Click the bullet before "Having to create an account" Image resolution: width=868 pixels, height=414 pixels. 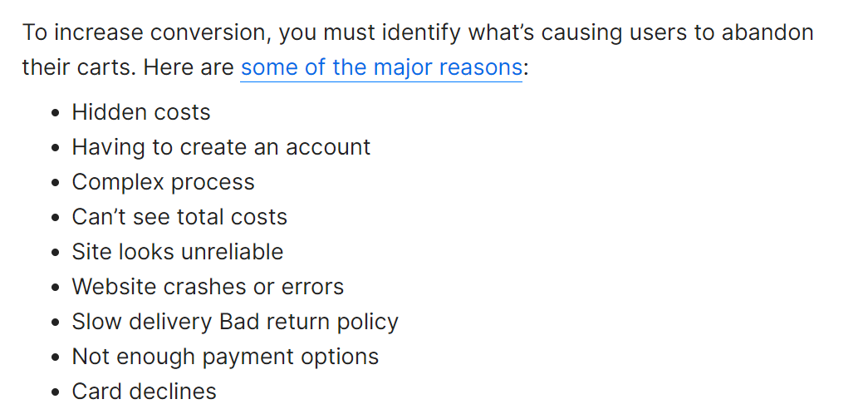click(56, 149)
